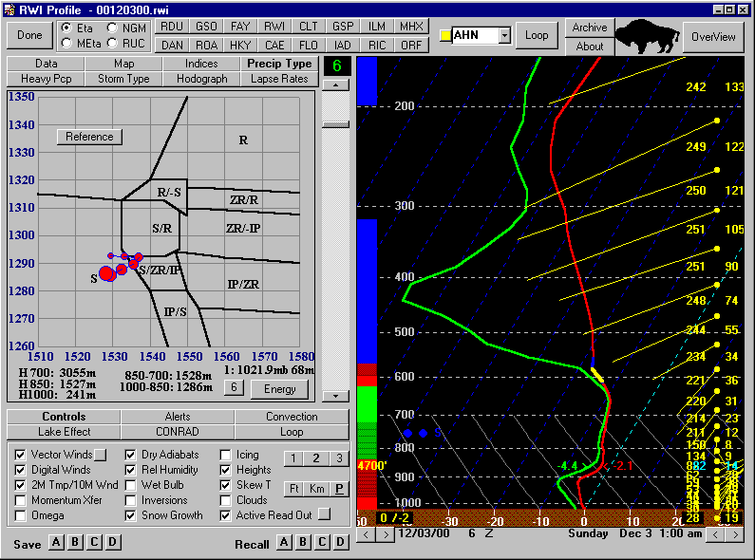Click the buffalo logo image
Screen dimensions: 755x560
pos(648,36)
